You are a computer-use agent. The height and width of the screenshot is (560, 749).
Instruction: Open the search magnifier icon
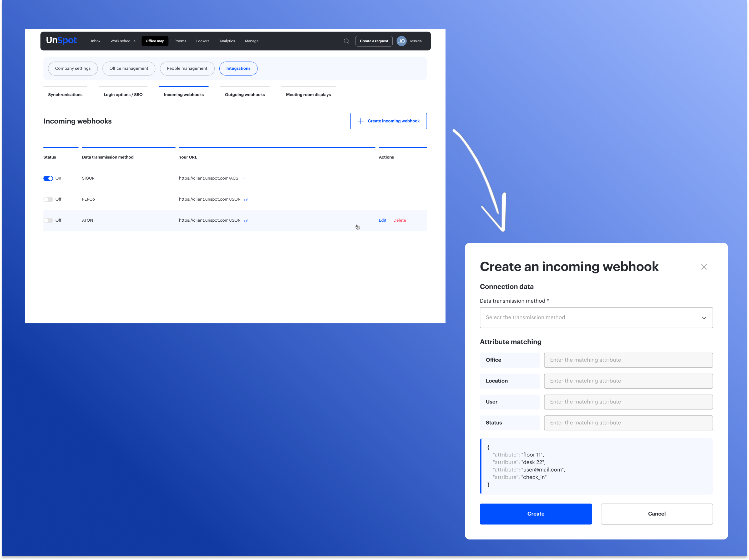[346, 41]
